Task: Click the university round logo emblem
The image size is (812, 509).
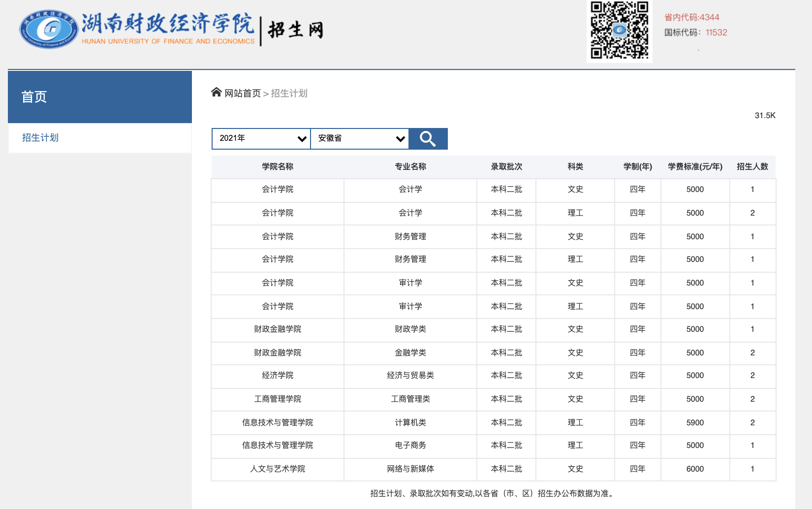Action: click(49, 30)
